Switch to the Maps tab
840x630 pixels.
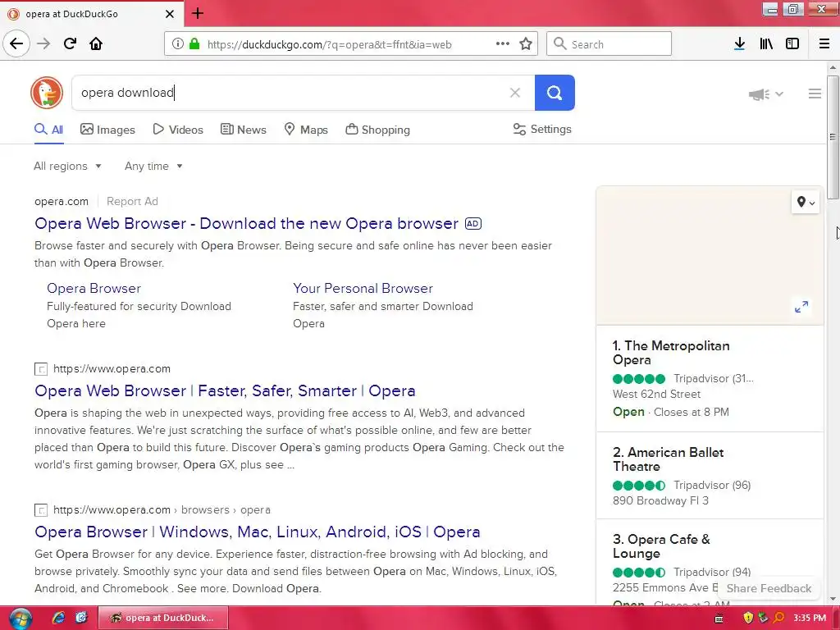point(306,130)
